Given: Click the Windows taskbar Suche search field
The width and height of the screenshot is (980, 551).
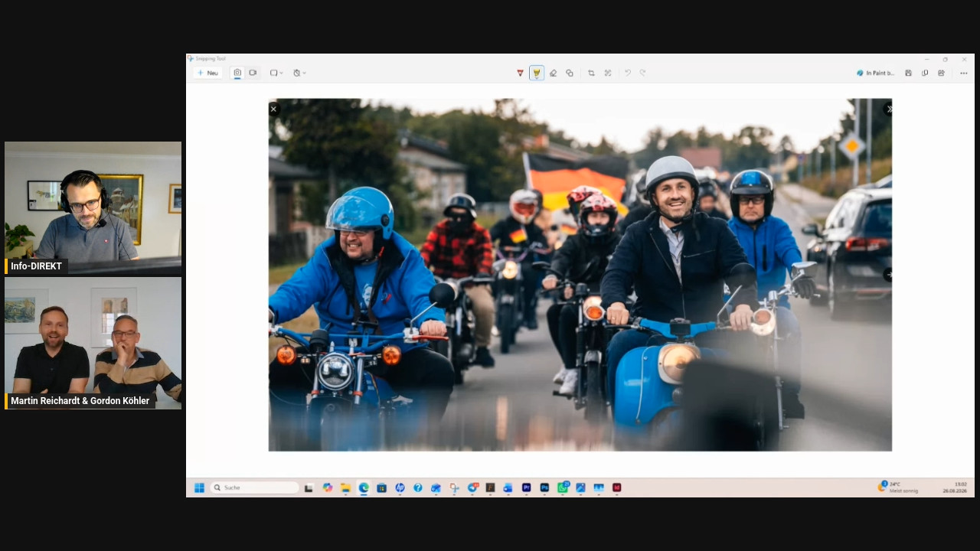Looking at the screenshot, I should point(254,487).
